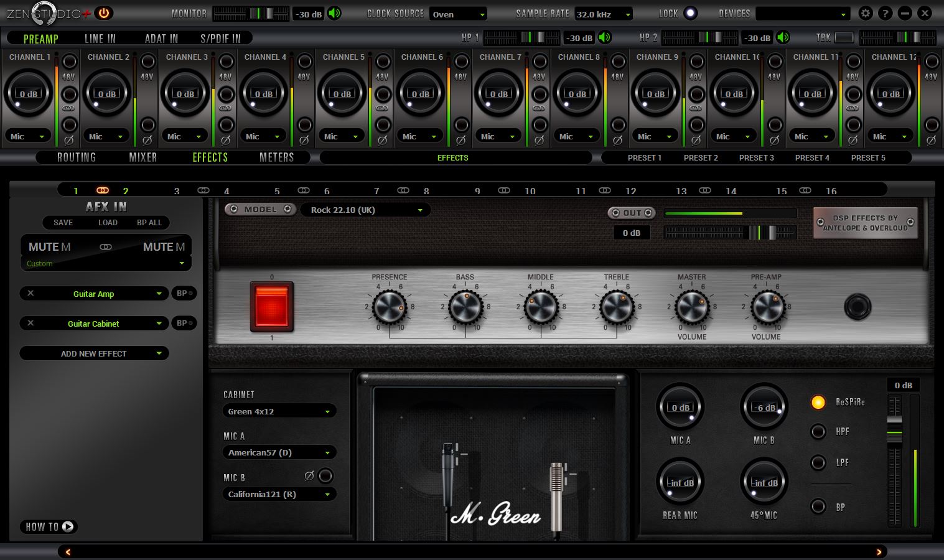Mute the Monitor output speaker icon
The image size is (944, 560).
click(x=335, y=13)
